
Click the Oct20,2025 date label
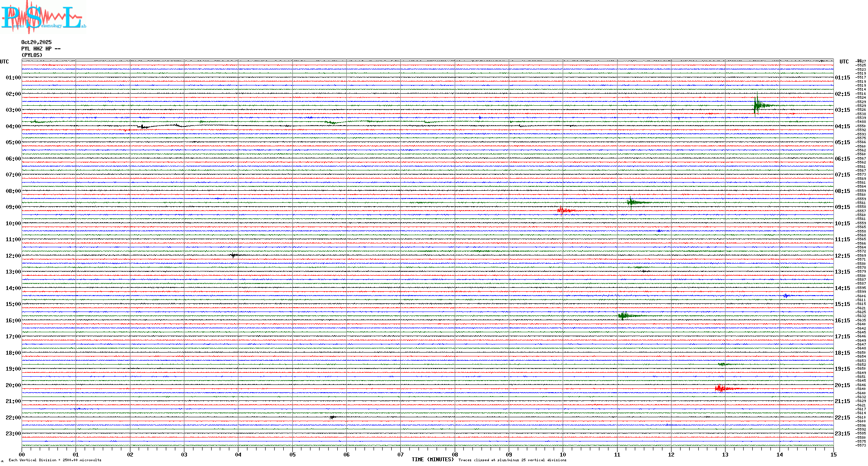coord(36,42)
